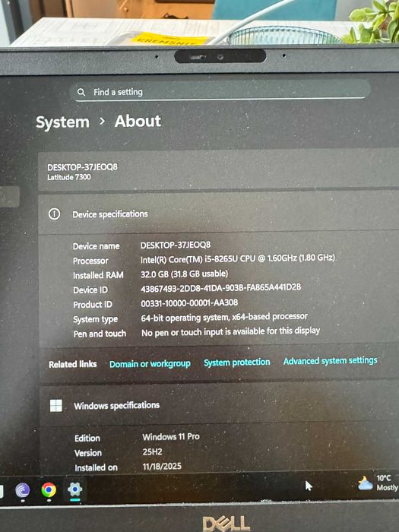Open System protection link
Screen dimensions: 399x532
(x=237, y=363)
